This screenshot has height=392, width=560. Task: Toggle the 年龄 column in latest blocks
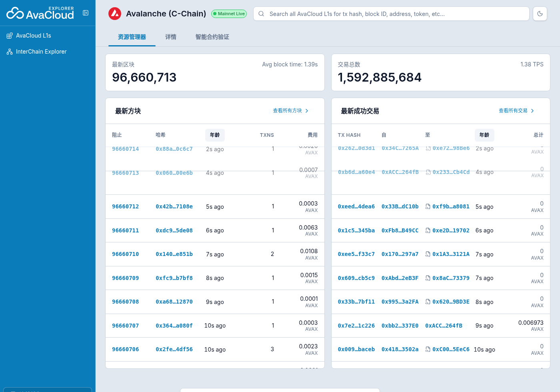pos(215,135)
